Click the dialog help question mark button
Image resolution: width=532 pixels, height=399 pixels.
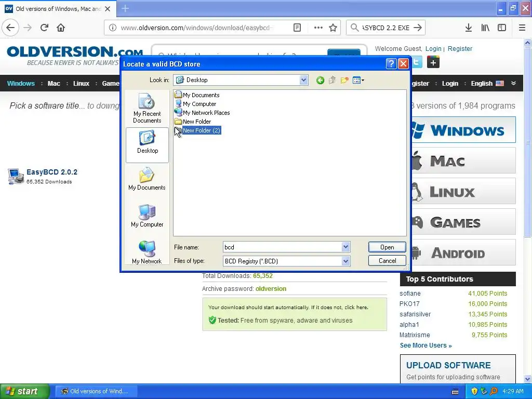(391, 64)
